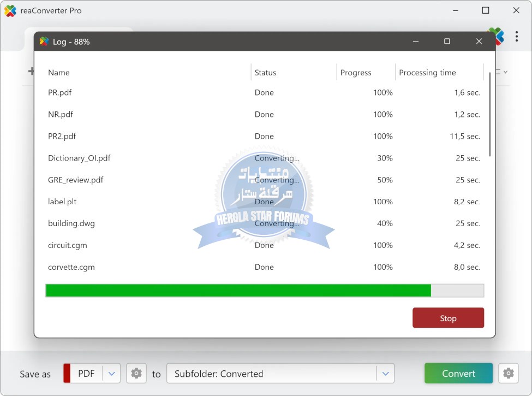This screenshot has height=396, width=532.
Task: Click the gear icon next to PDF format
Action: tap(136, 374)
